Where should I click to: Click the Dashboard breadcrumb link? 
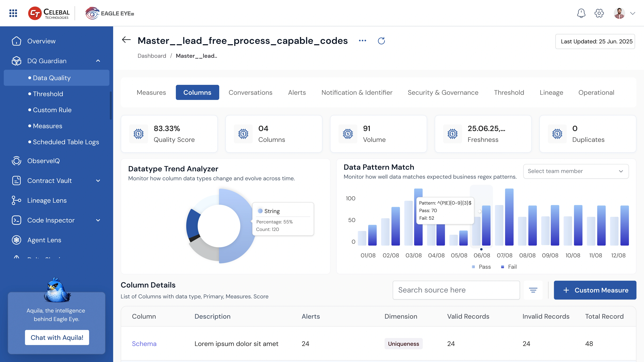click(152, 56)
